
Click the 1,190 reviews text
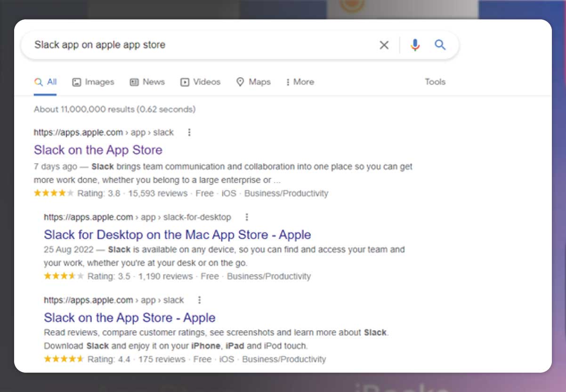coord(165,276)
